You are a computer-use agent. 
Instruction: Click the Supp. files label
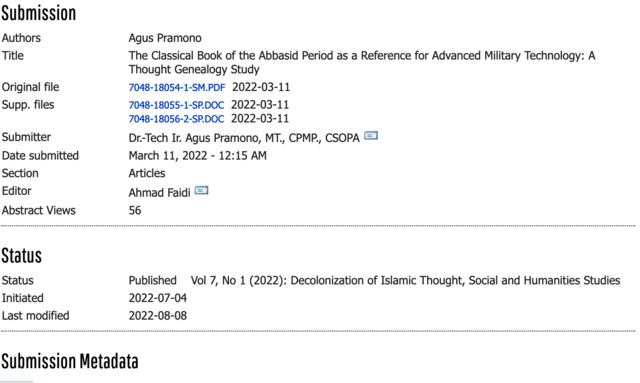click(28, 105)
